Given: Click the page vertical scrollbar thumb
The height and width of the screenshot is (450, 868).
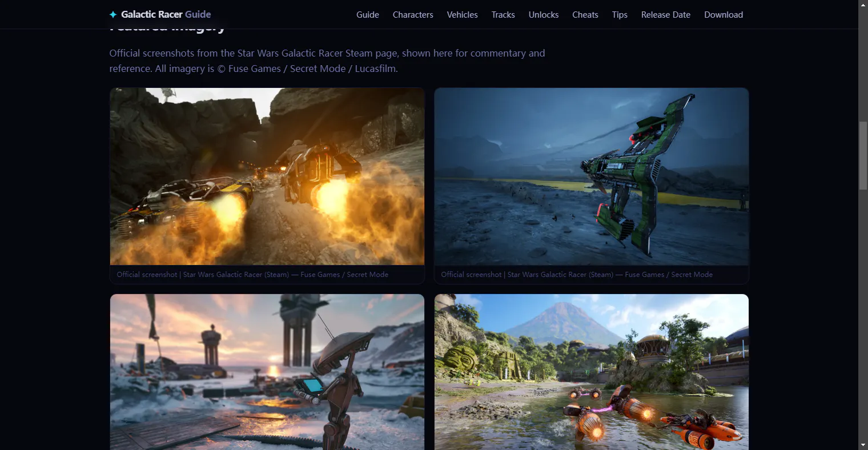Looking at the screenshot, I should coord(863,155).
